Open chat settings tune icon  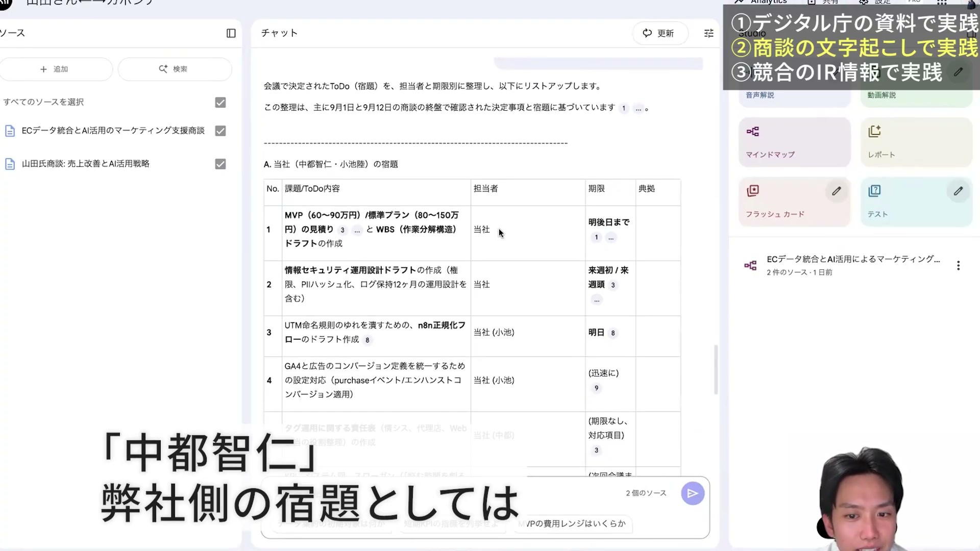tap(709, 33)
